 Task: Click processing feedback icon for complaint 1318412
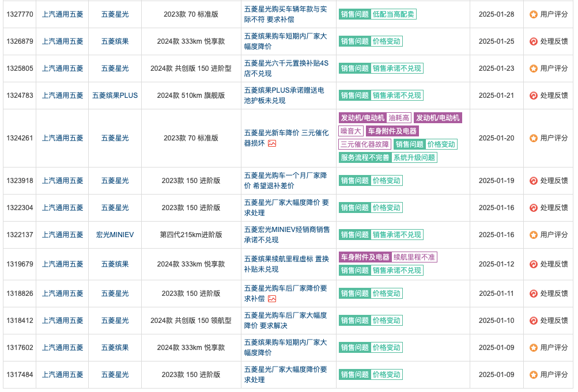tap(533, 321)
